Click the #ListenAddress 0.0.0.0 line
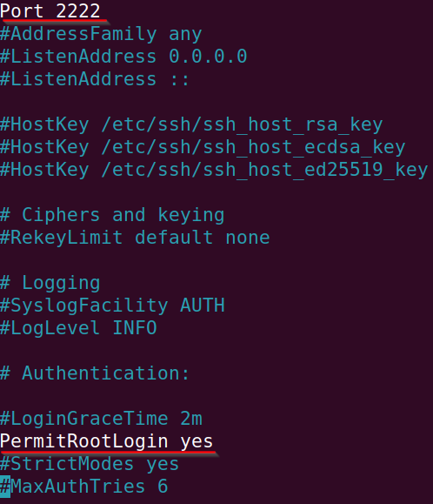This screenshot has height=504, width=433. pos(123,57)
